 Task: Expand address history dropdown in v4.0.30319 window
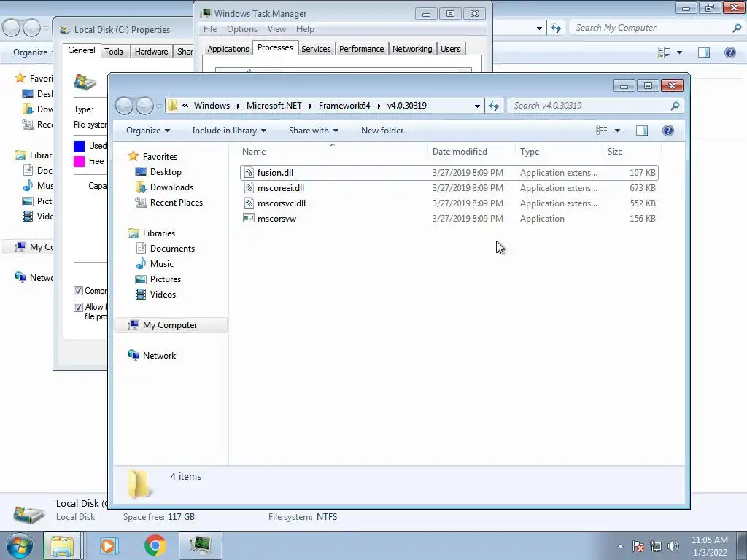[477, 106]
